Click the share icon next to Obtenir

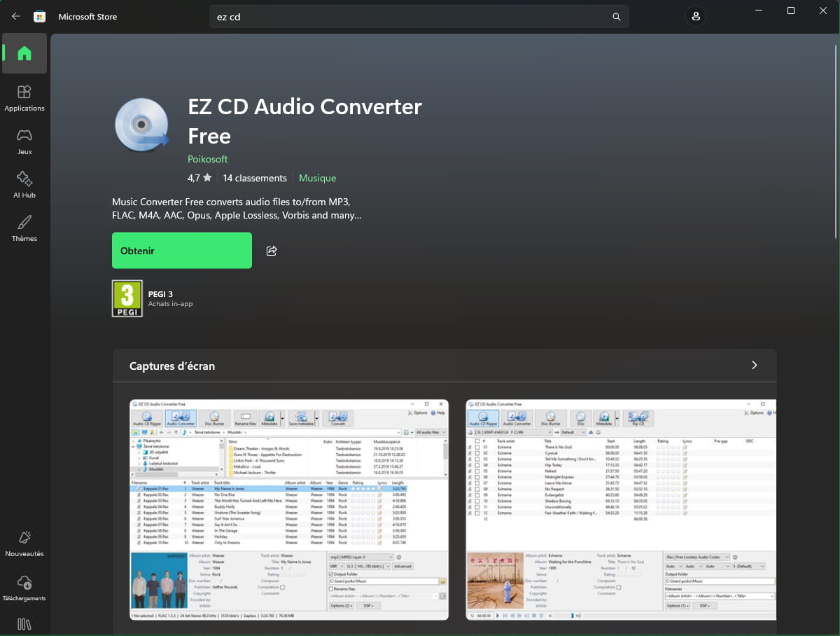(272, 251)
